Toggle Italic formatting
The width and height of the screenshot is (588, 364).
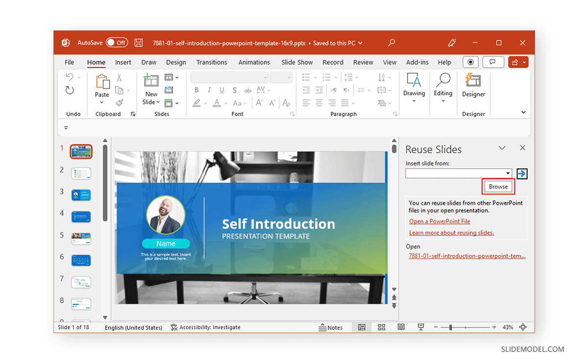click(209, 90)
